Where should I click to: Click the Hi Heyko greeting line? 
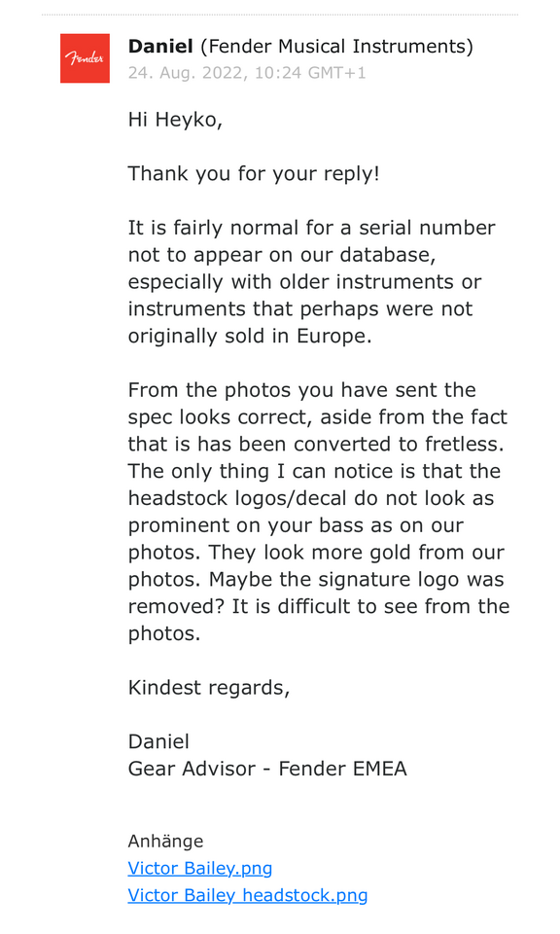tap(175, 120)
